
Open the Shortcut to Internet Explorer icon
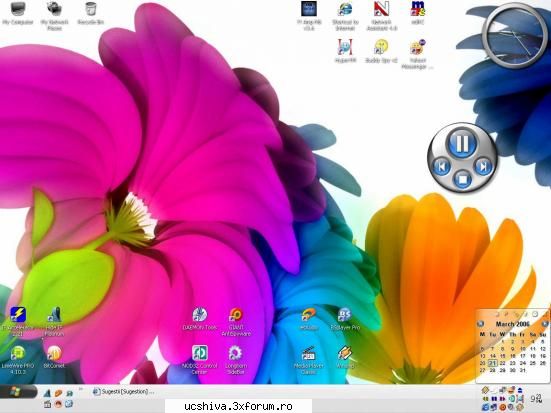pos(345,16)
